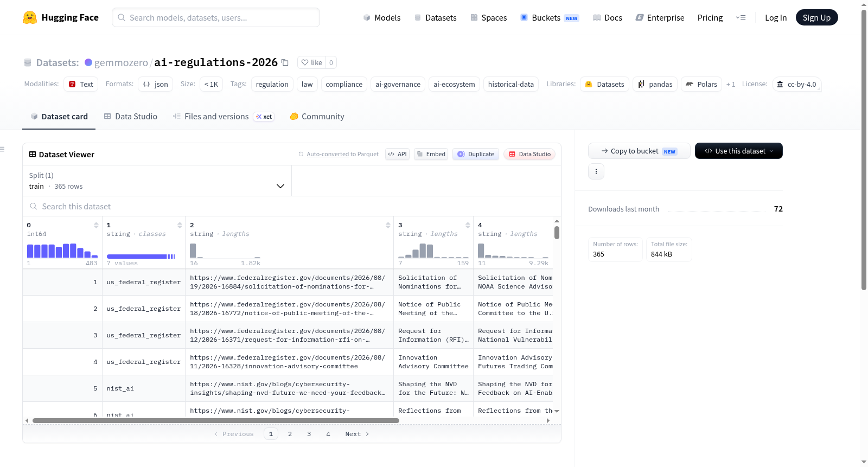The height and width of the screenshot is (467, 868).
Task: Click the compliance tag
Action: coord(344,84)
